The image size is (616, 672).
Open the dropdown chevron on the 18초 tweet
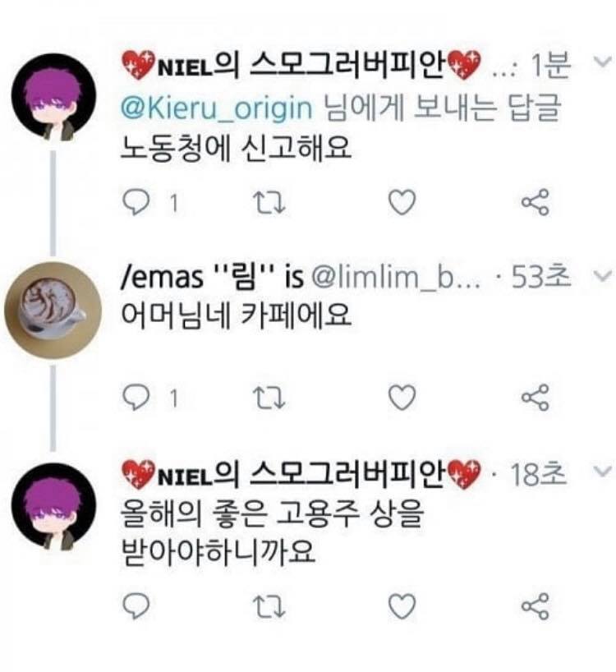(x=604, y=472)
